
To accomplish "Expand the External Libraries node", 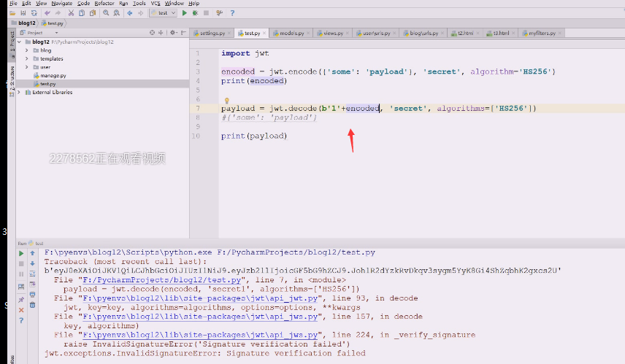I will pos(19,92).
